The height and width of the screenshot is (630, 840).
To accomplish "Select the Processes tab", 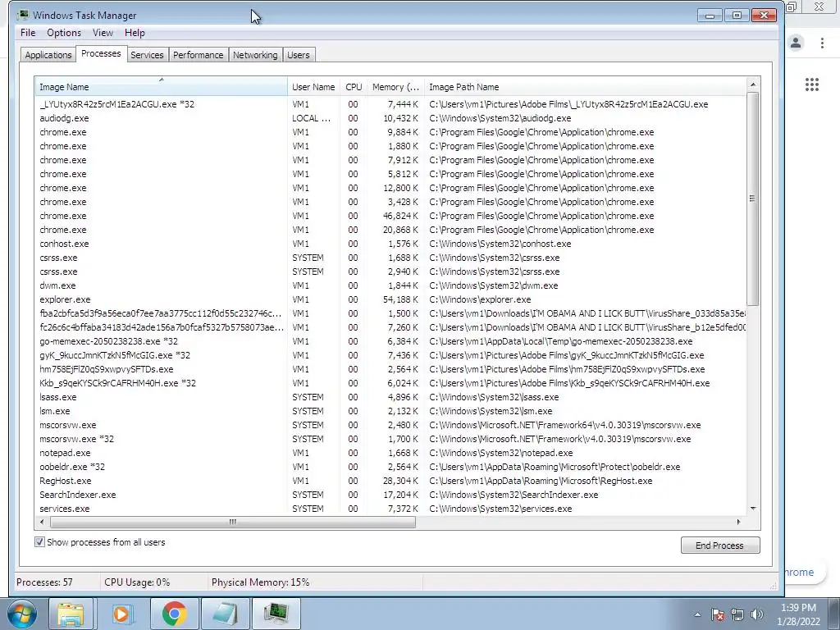I will click(101, 53).
